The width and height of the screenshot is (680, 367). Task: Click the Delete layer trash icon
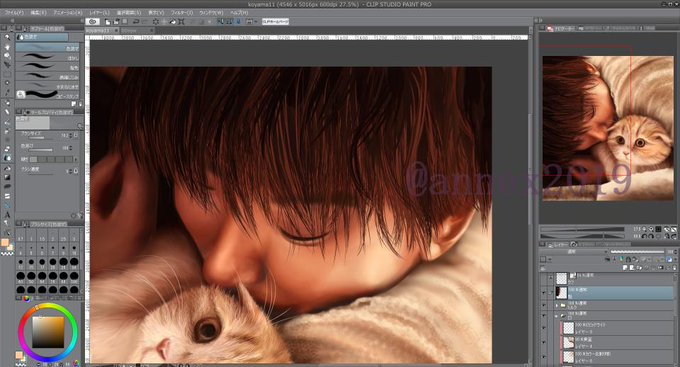675,268
